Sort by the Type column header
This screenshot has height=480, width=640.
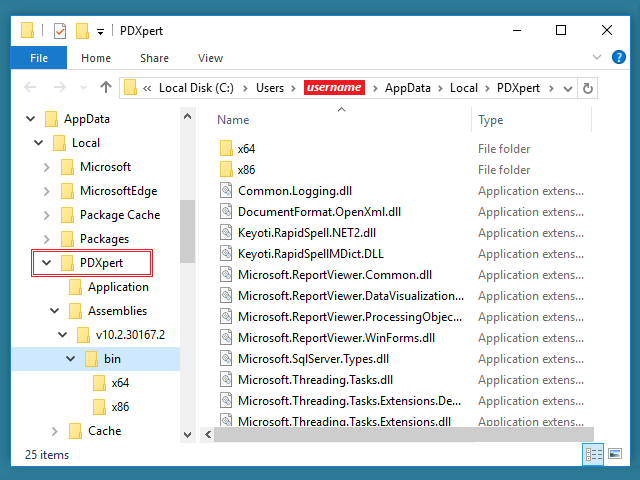pyautogui.click(x=490, y=120)
